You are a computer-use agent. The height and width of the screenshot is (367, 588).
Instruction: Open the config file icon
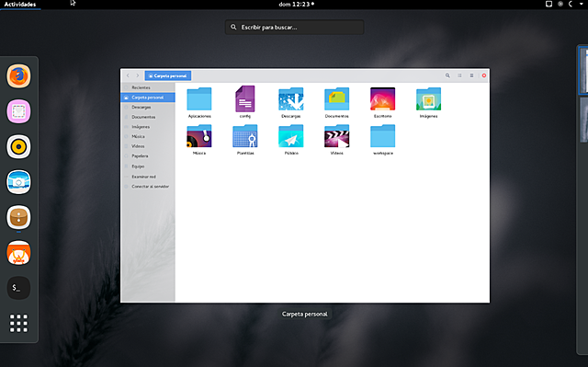[x=245, y=98]
